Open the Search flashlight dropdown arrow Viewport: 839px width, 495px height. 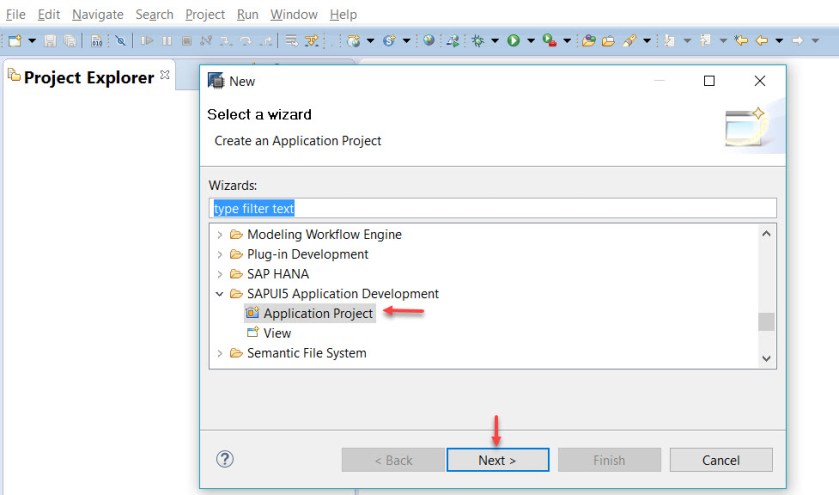click(x=647, y=41)
